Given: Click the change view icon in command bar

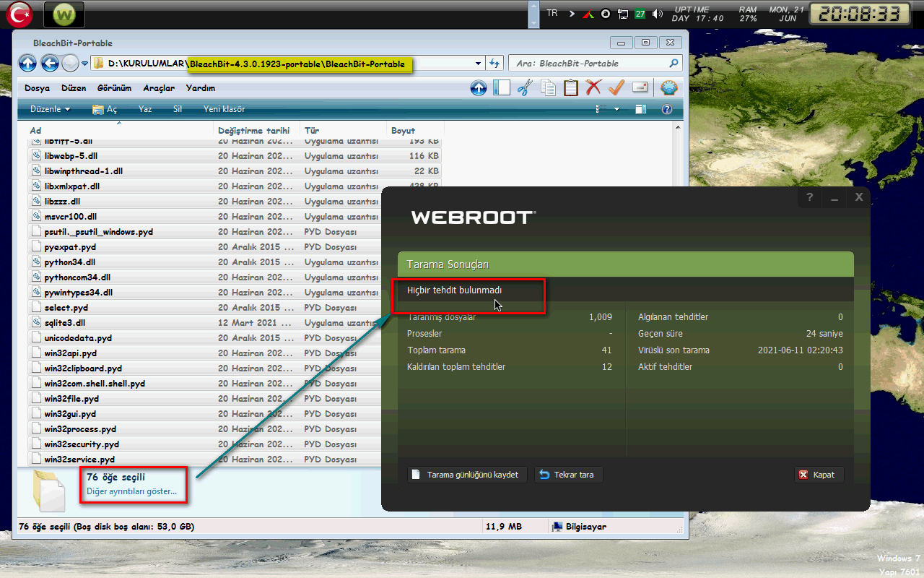Looking at the screenshot, I should point(599,109).
